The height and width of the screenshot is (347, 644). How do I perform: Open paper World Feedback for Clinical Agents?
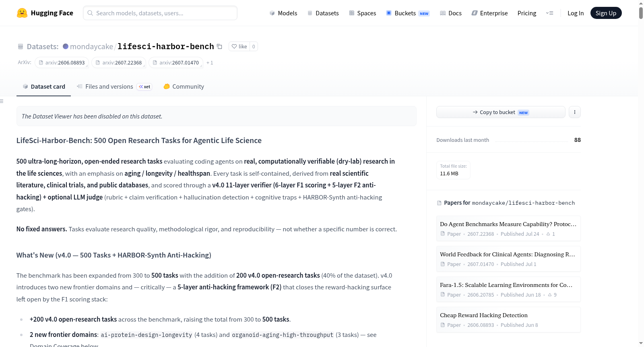coord(508,259)
